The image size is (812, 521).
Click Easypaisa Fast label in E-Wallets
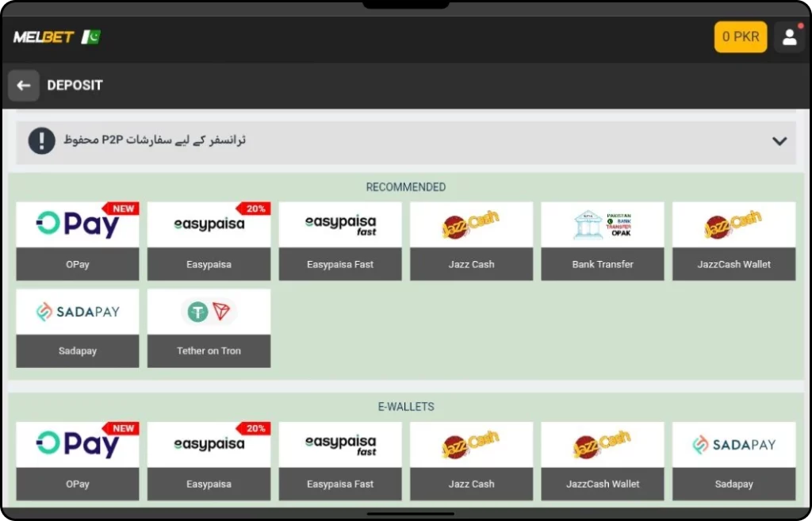[x=340, y=485]
